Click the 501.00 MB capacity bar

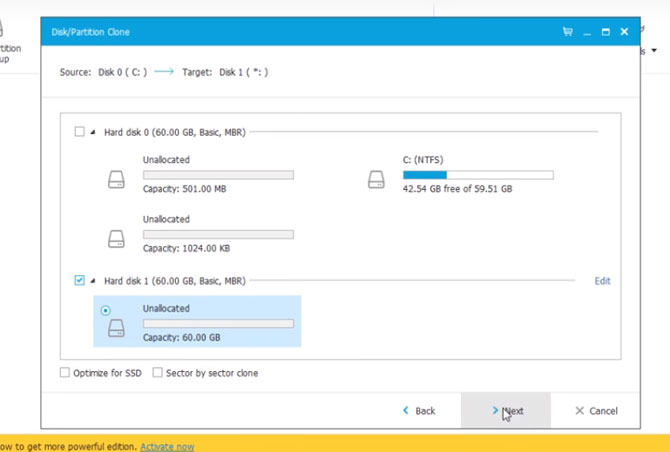218,175
